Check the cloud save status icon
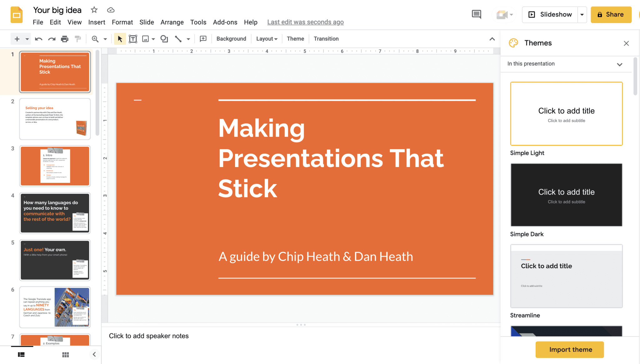 (x=111, y=10)
